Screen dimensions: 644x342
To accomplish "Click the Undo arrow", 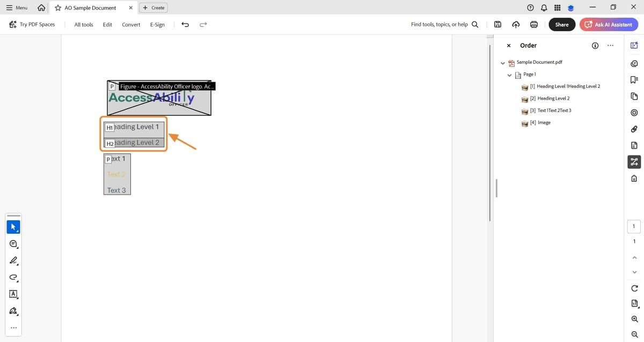I will (185, 24).
